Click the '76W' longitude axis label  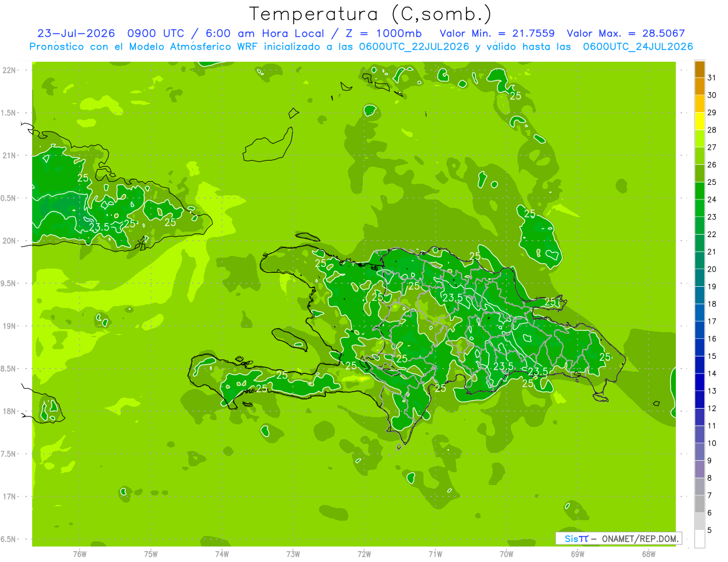[x=79, y=554]
